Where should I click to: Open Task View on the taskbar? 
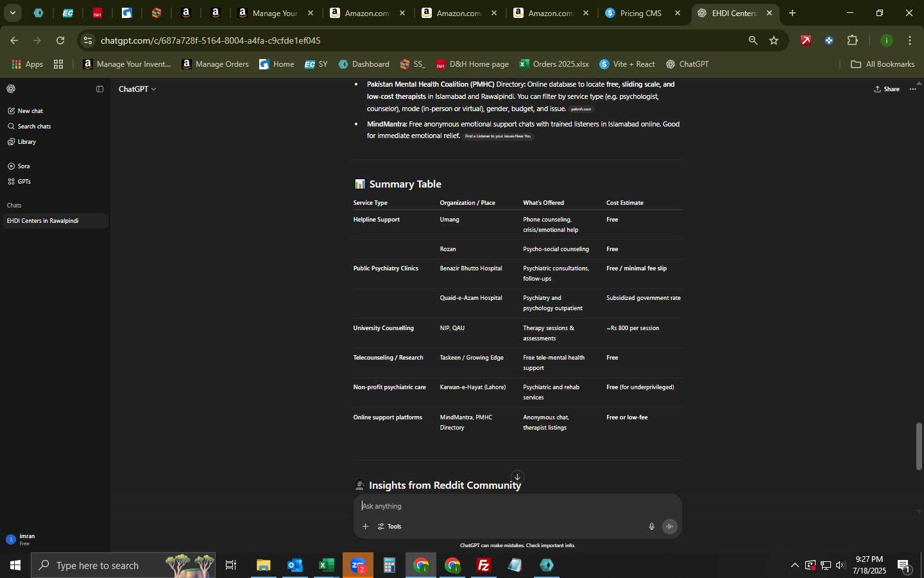click(231, 566)
